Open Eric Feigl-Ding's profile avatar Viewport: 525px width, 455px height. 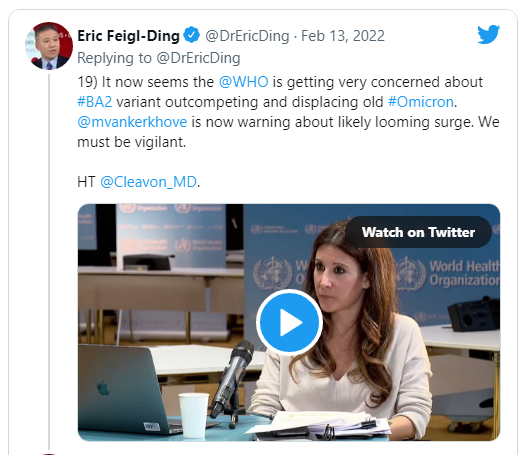point(49,46)
